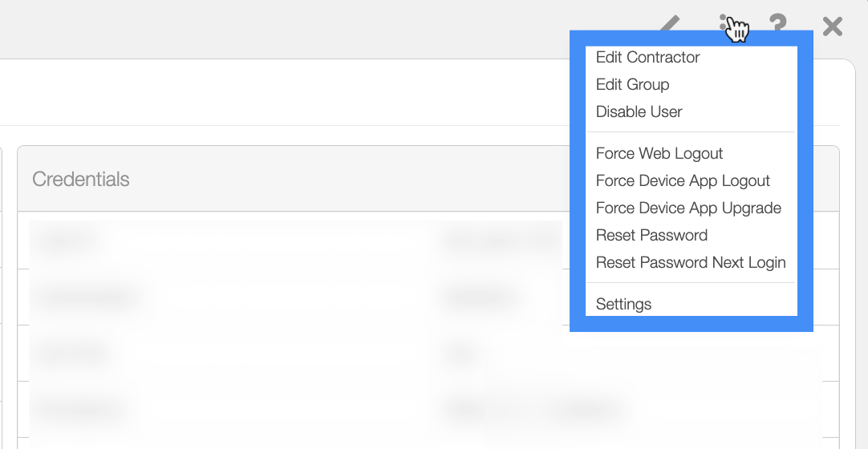This screenshot has height=449, width=868.
Task: Pick Disable User in the dropdown menu
Action: pyautogui.click(x=639, y=111)
